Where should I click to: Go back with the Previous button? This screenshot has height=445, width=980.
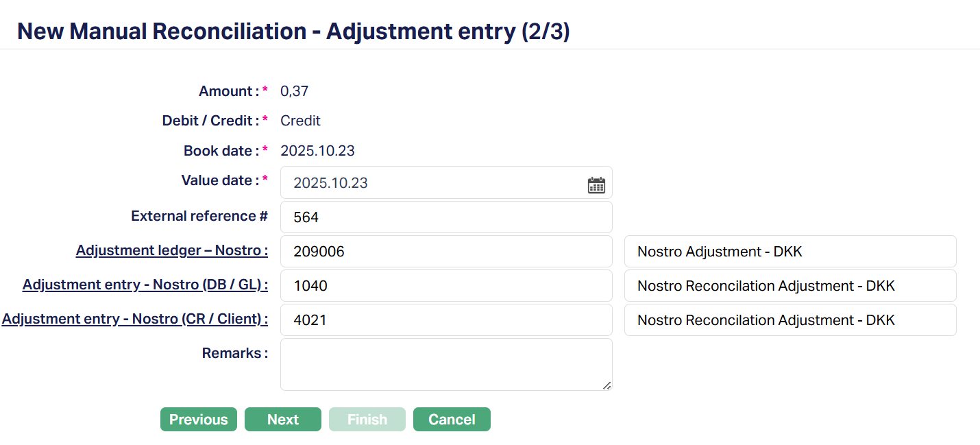(199, 420)
